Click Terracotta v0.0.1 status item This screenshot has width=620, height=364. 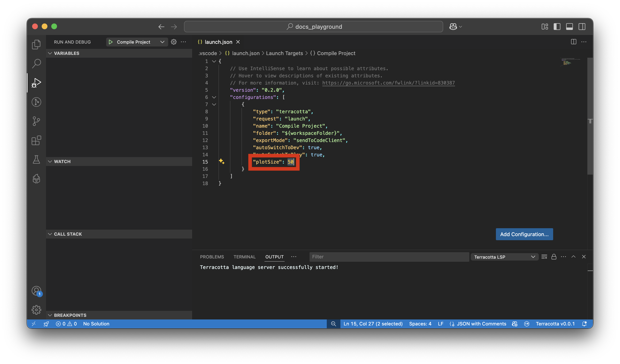pos(555,324)
